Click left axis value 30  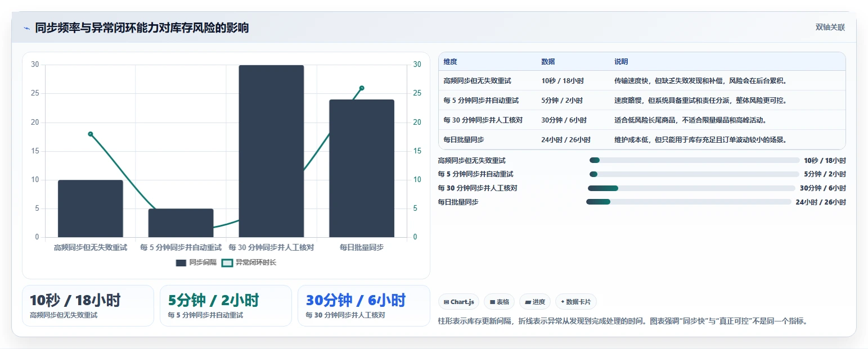click(35, 65)
